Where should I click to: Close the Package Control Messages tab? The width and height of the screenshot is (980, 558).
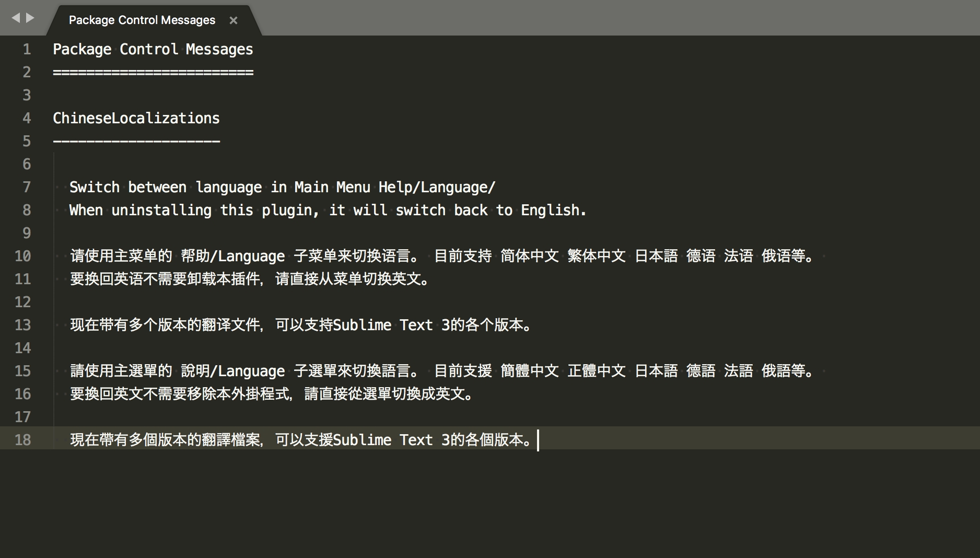(x=233, y=20)
